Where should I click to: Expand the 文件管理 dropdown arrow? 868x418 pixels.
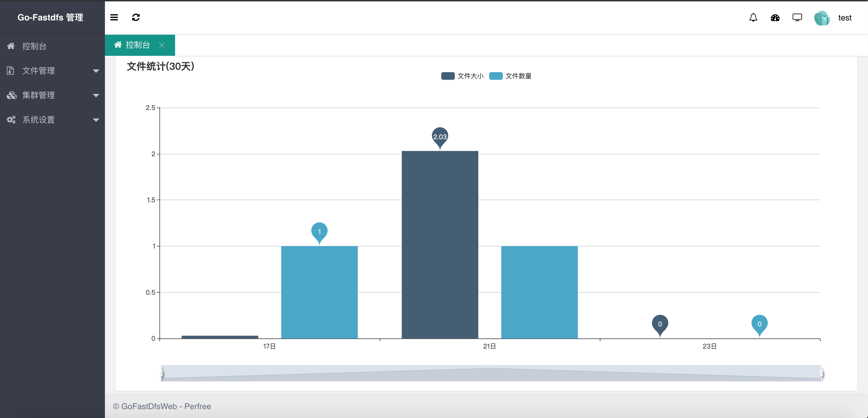[x=96, y=71]
